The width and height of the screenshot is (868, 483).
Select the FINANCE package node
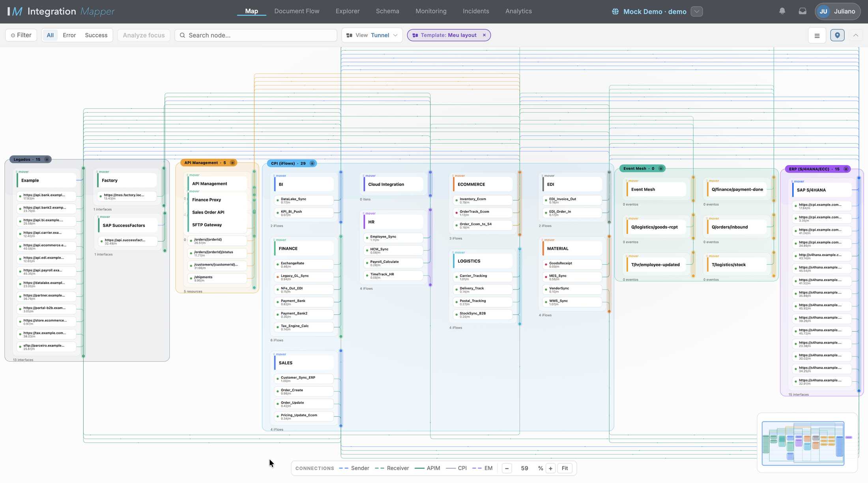tap(304, 249)
